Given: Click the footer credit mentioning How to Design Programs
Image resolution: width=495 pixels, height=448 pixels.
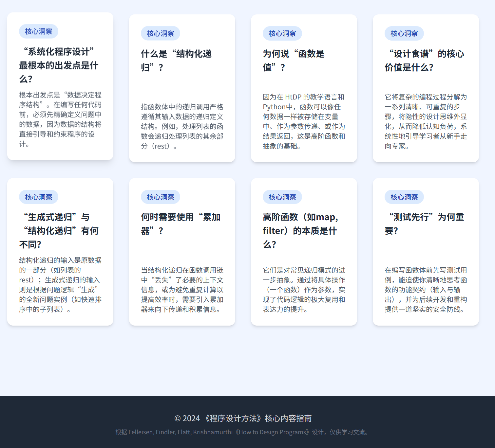Looking at the screenshot, I should pyautogui.click(x=243, y=432).
